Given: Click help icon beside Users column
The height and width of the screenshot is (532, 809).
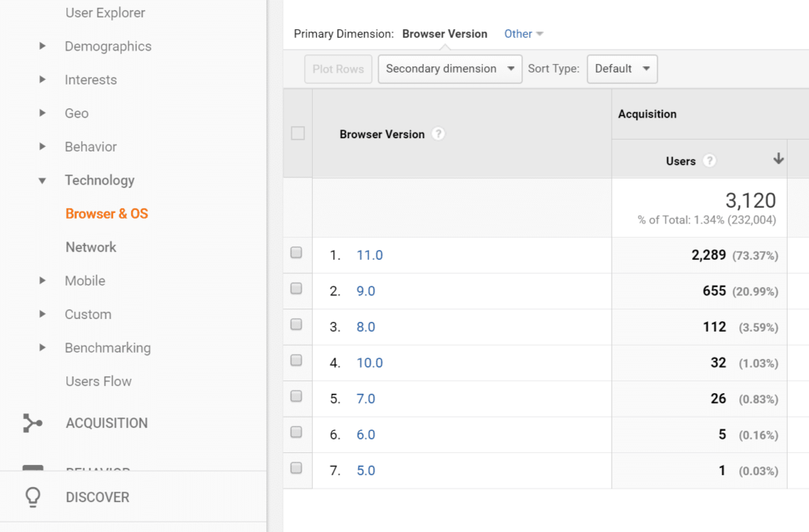Looking at the screenshot, I should click(709, 161).
